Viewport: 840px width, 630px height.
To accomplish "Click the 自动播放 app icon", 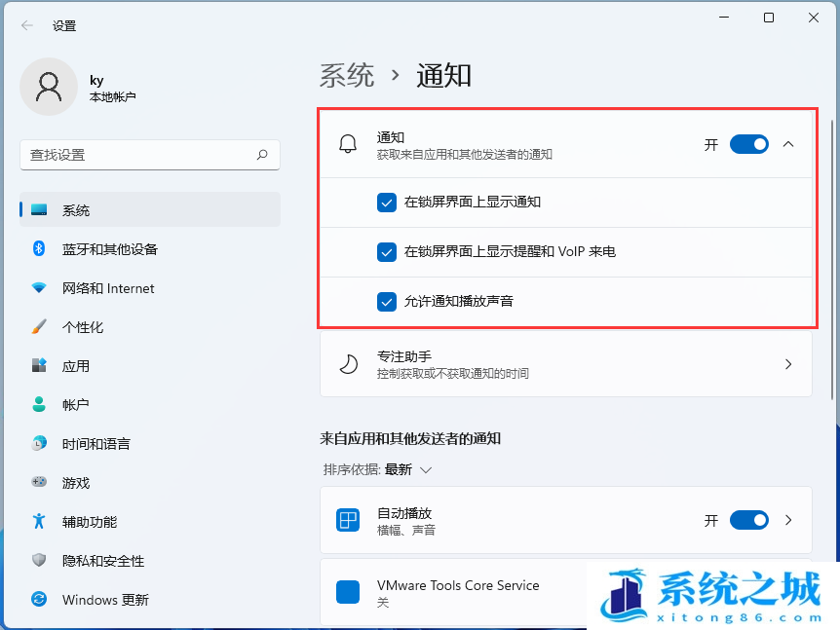I will point(348,519).
